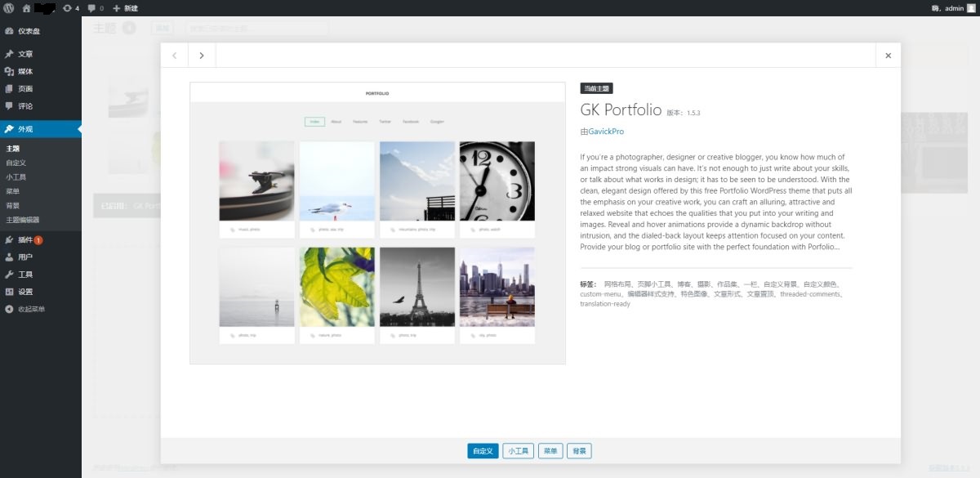Open 主题编辑器 in the sidebar

click(x=23, y=220)
